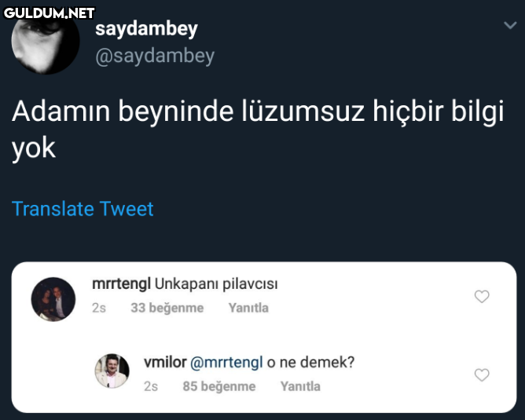Image resolution: width=525 pixels, height=420 pixels.
Task: Click the tweet text about lüzumsuz bilgi
Action: pyautogui.click(x=257, y=129)
